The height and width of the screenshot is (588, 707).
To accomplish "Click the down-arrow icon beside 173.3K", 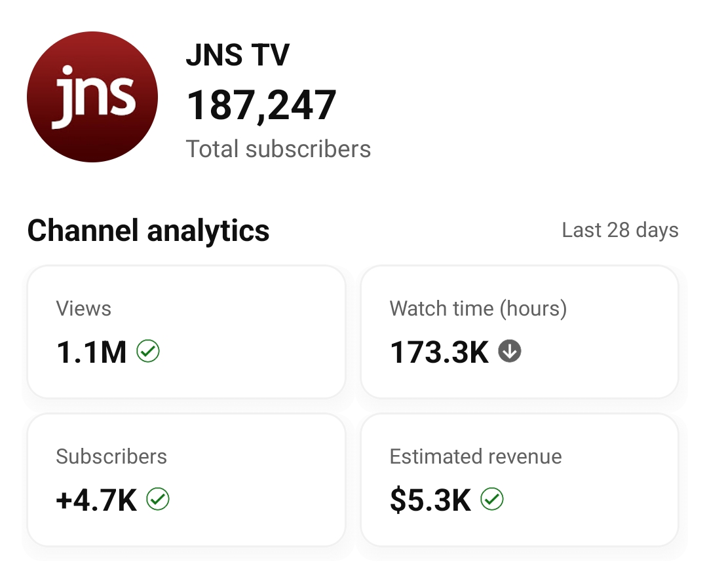I will click(510, 351).
